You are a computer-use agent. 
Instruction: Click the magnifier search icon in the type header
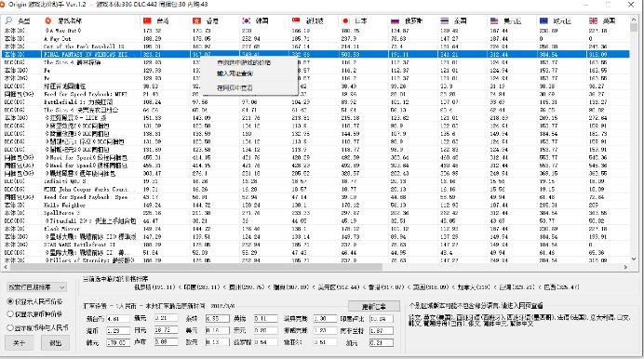click(x=8, y=20)
